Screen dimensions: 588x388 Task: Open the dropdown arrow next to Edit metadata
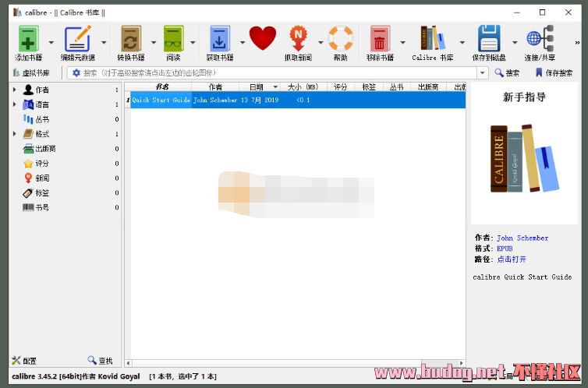click(104, 42)
